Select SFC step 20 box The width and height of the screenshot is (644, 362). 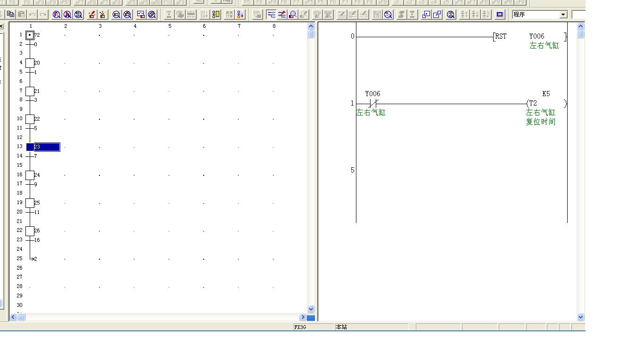[x=30, y=63]
